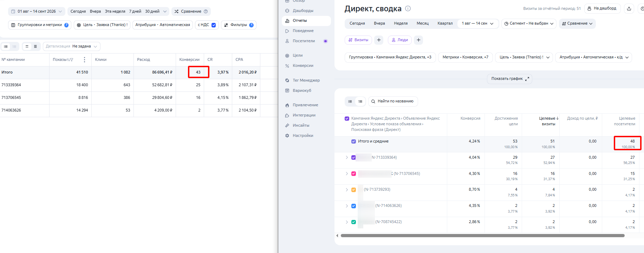Uncheck the Итого и средние checkbox

[353, 141]
